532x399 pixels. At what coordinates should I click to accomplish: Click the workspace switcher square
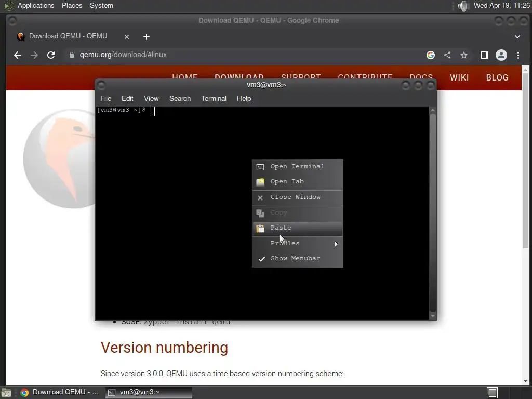(x=493, y=393)
